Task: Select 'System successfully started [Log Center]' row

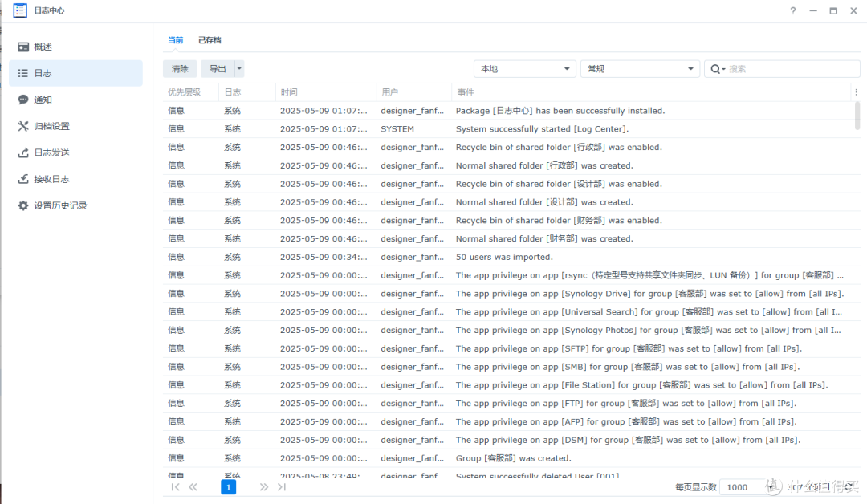Action: pyautogui.click(x=512, y=128)
